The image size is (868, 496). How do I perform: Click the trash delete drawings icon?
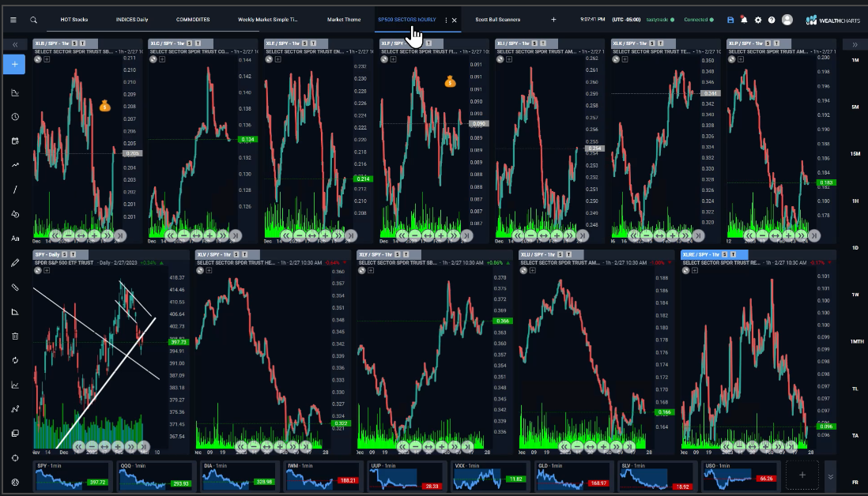[15, 336]
